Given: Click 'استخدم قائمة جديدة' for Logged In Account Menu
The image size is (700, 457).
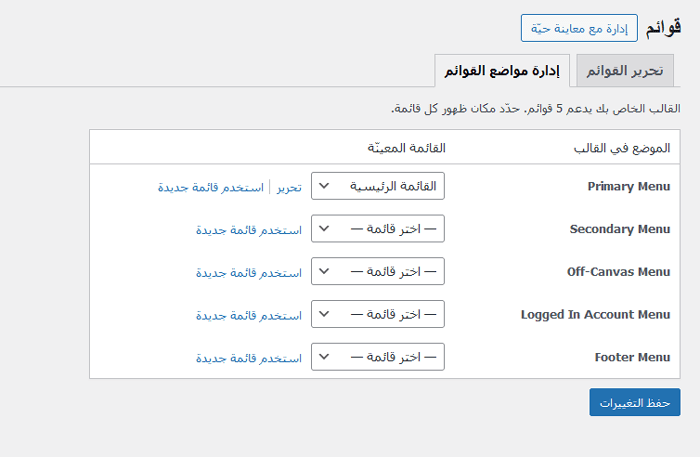Looking at the screenshot, I should 249,316.
